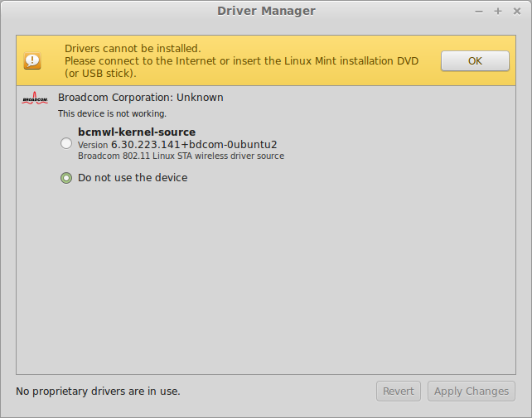The image size is (532, 418).
Task: Click the 'Drivers cannot be installed.' message
Action: (133, 49)
